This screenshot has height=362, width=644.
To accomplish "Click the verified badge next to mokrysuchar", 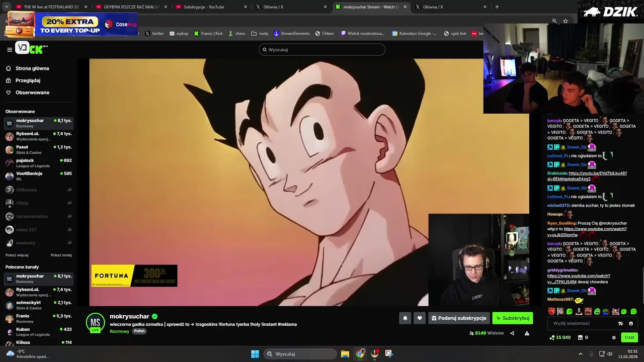I will pos(155,316).
